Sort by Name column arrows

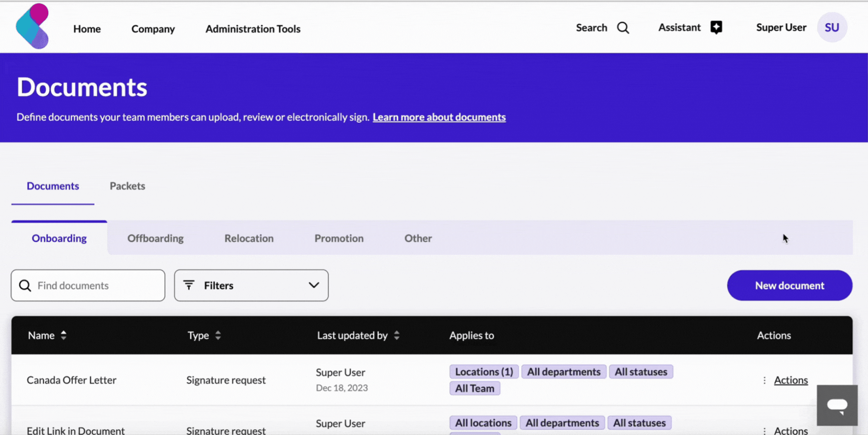[64, 335]
